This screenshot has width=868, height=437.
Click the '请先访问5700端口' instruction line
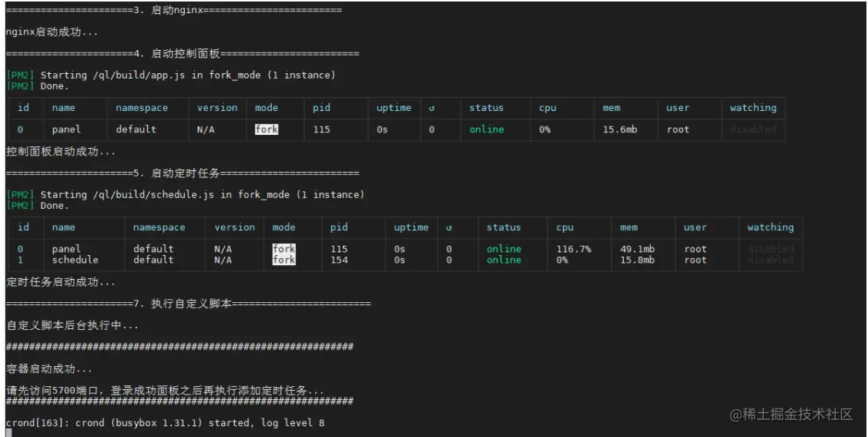coord(165,391)
